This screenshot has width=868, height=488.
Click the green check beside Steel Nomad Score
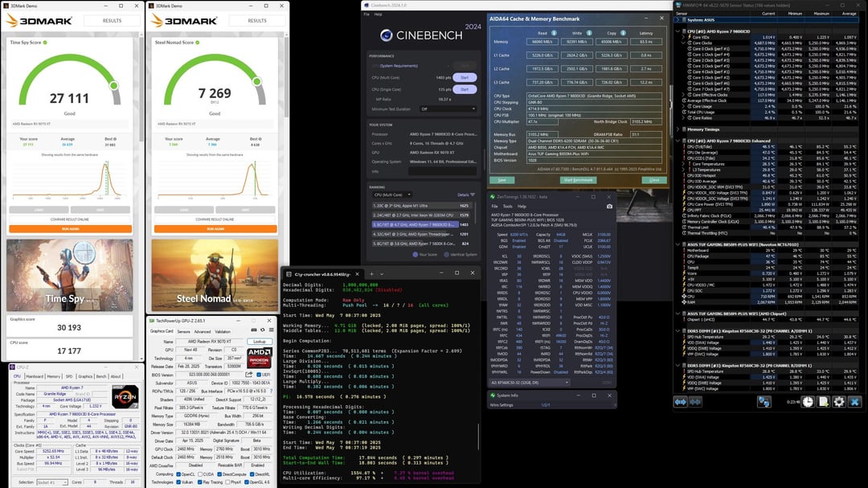pyautogui.click(x=198, y=42)
